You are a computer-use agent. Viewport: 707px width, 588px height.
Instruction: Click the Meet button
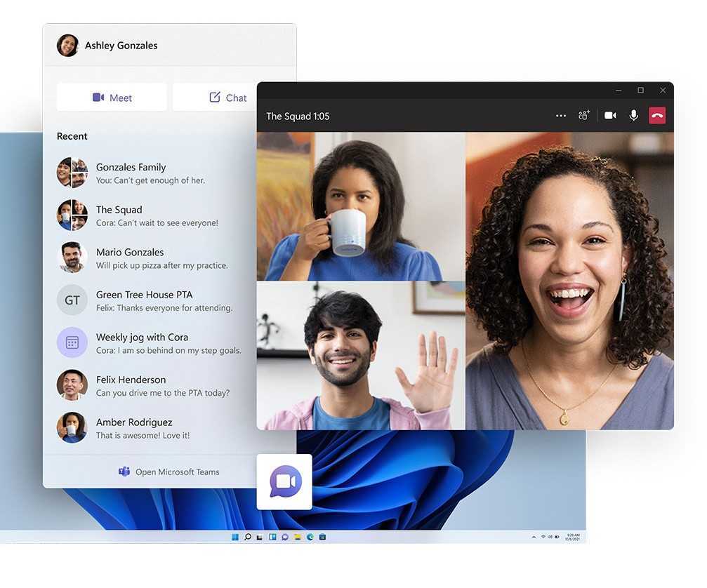pos(112,98)
